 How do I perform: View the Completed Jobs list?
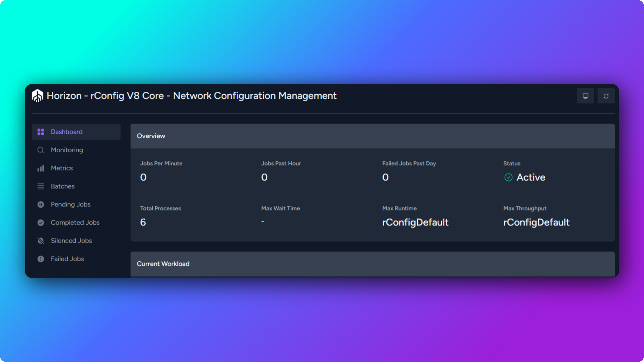point(76,223)
